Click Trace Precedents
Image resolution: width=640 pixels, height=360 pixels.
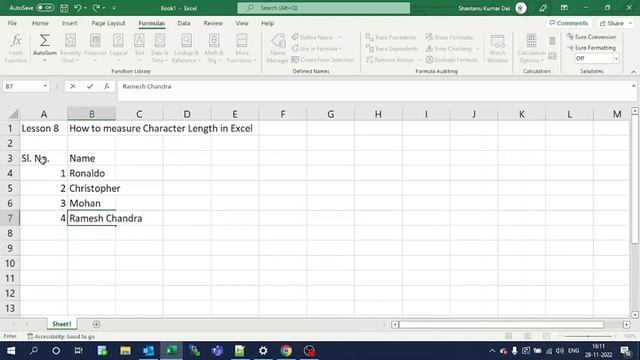pyautogui.click(x=391, y=37)
